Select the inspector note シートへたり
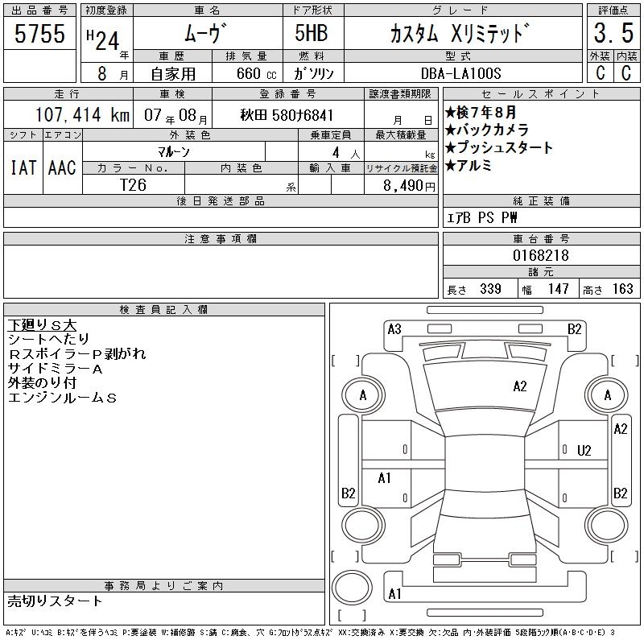 click(x=48, y=339)
